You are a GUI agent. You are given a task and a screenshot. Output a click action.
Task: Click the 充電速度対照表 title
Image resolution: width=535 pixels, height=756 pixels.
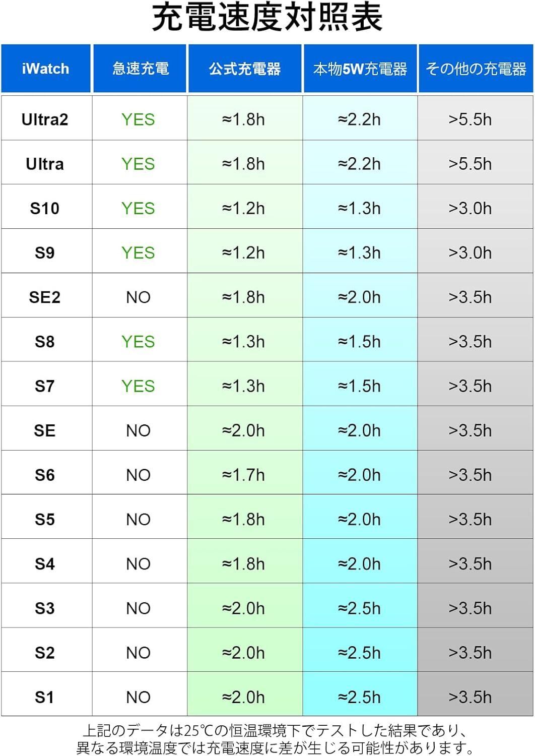tap(267, 18)
